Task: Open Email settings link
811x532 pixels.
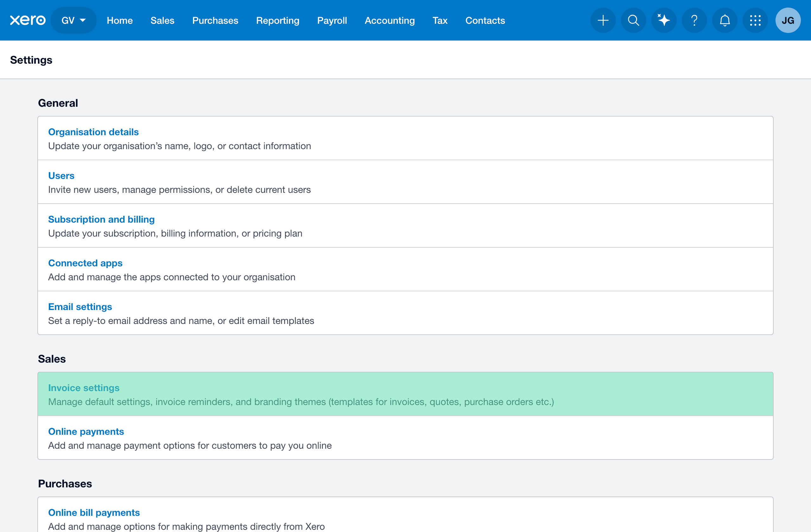Action: click(80, 307)
